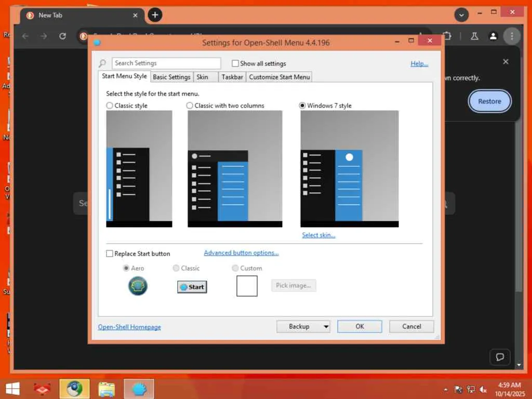The height and width of the screenshot is (399, 532).
Task: Open the browser taskbar icon
Action: (74, 389)
